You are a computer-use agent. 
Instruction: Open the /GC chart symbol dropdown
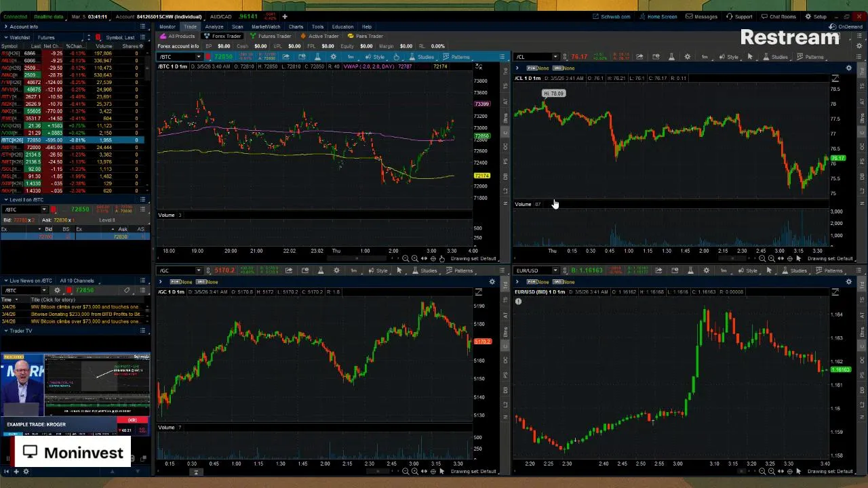pyautogui.click(x=199, y=270)
